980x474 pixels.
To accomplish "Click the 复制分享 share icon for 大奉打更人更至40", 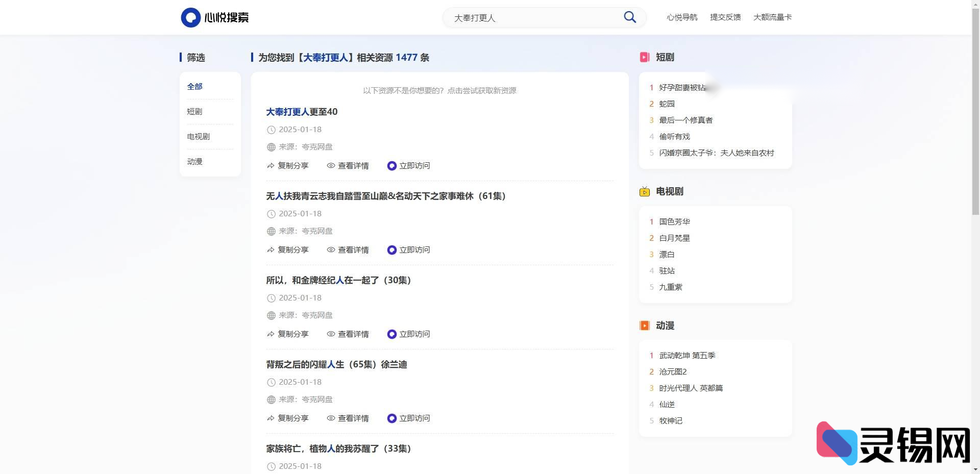I will point(270,165).
